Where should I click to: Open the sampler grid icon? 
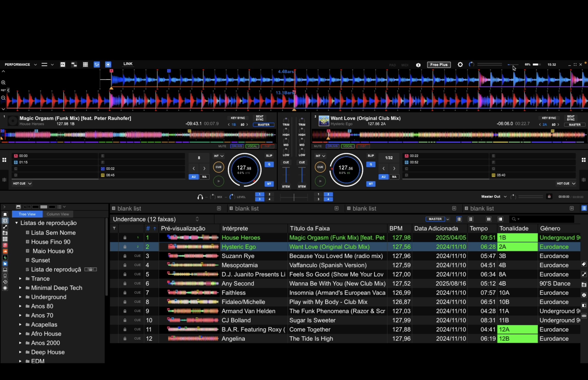(85, 65)
